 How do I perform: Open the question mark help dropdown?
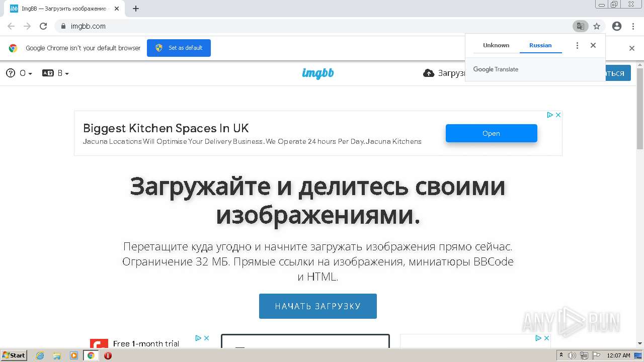click(19, 73)
